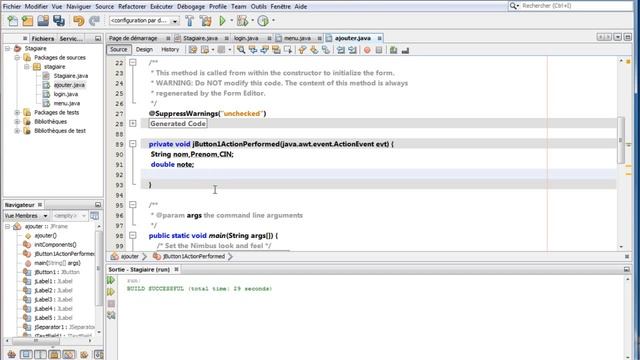Open the project configuration combo box
This screenshot has height=360, width=640.
point(144,20)
